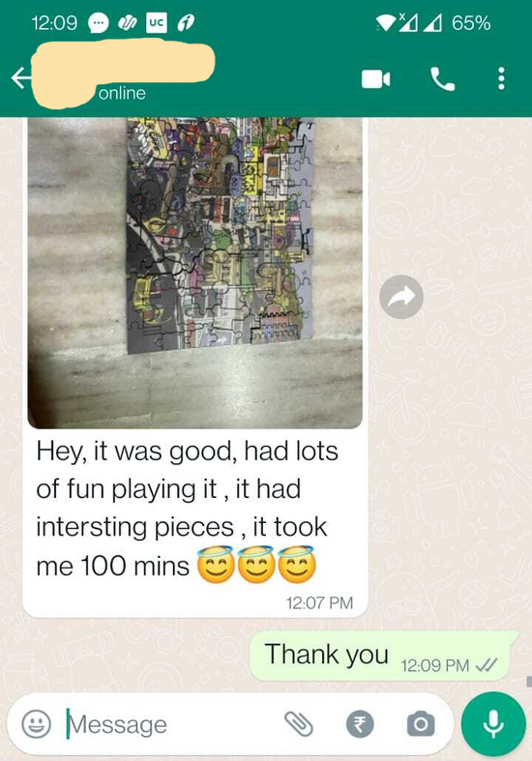The width and height of the screenshot is (532, 761).
Task: Tap the green microphone voice message button
Action: point(493,724)
